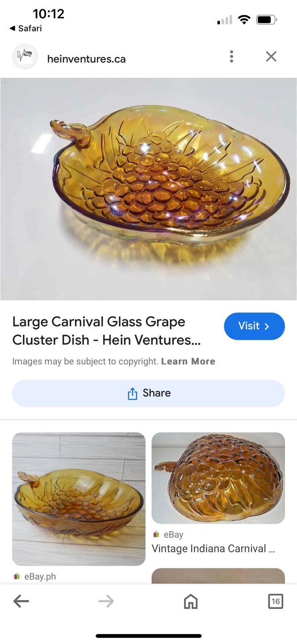297x644 pixels.
Task: Tap the Hein Ventures site logo
Action: (25, 56)
